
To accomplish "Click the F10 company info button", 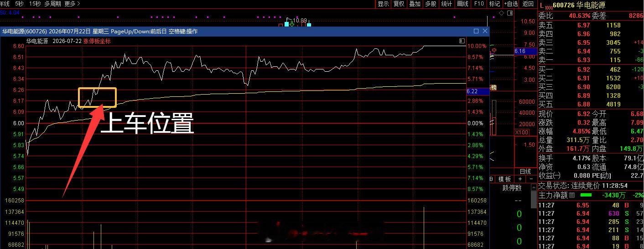I will tap(479, 4).
